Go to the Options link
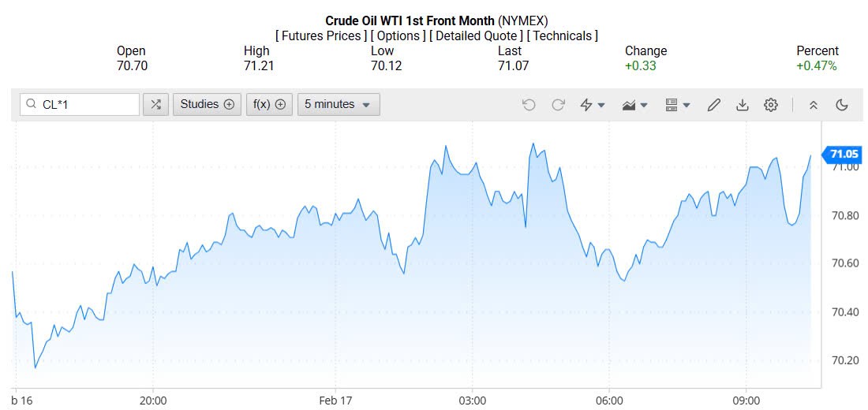 (x=398, y=35)
